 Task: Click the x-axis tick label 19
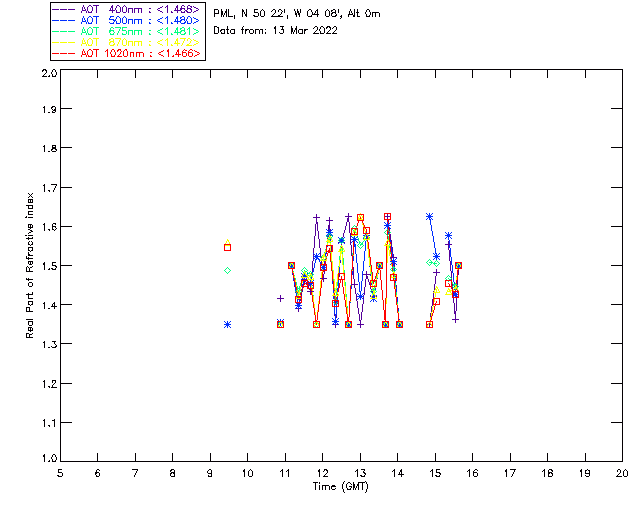click(585, 473)
